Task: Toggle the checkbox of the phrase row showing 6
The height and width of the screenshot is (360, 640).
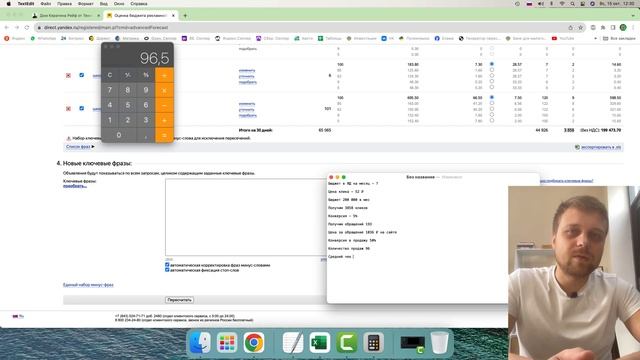Action: click(x=82, y=75)
